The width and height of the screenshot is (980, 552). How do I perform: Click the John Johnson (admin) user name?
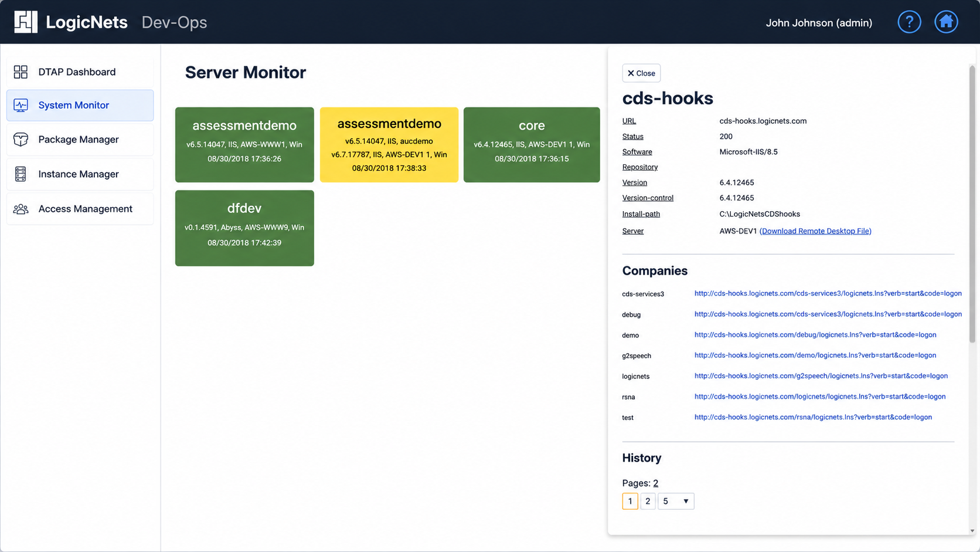point(819,23)
